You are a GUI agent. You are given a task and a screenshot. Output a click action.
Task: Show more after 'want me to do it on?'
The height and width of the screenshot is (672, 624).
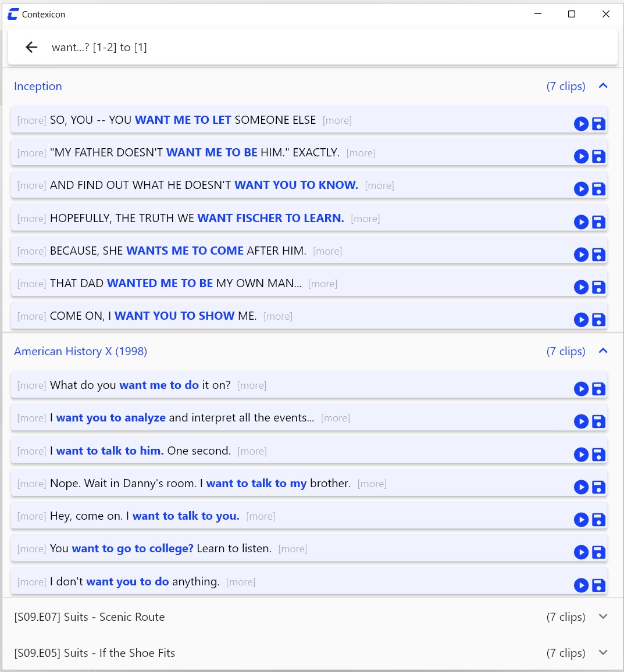[252, 385]
